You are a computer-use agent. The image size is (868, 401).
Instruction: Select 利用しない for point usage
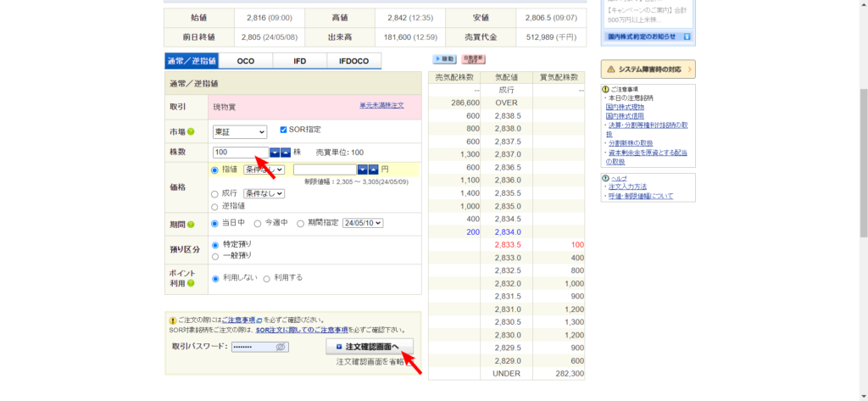click(215, 279)
